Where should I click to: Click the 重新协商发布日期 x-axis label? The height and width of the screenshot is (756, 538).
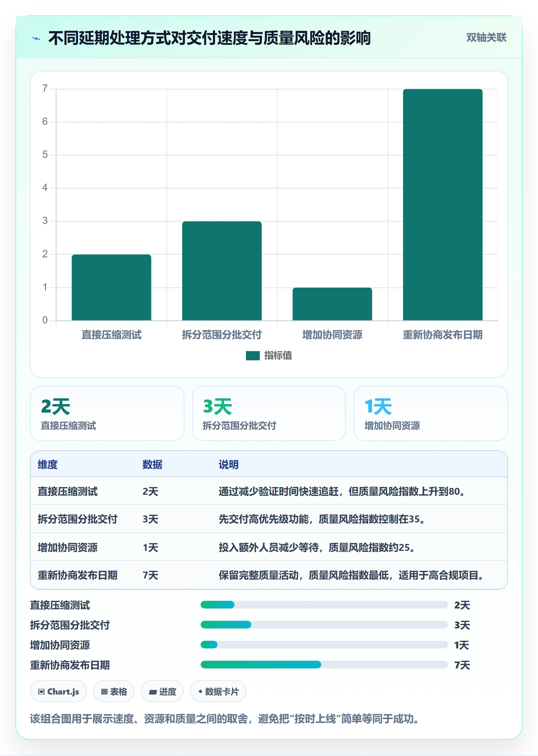[443, 335]
